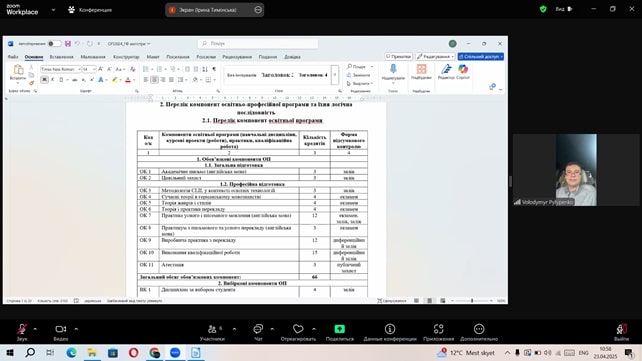
Task: Toggle AutoSave switch in Word title bar
Action: [x=54, y=43]
